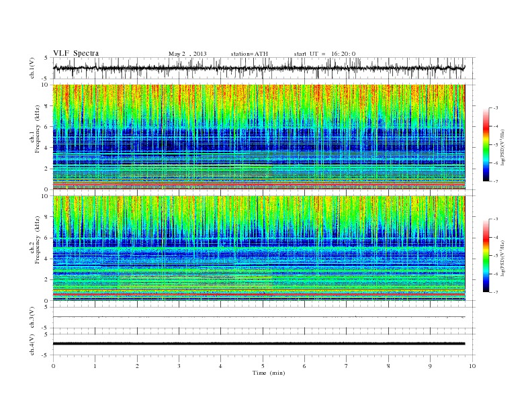Click the "station=ATH" header label
Viewport: 532px width, 411px height.
click(x=249, y=54)
